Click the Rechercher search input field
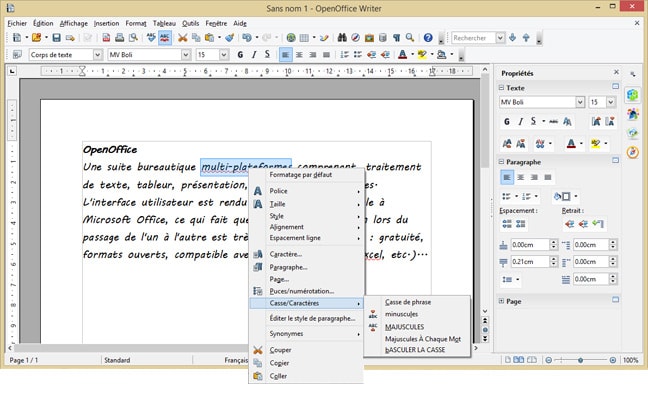648x393 pixels. pyautogui.click(x=473, y=38)
